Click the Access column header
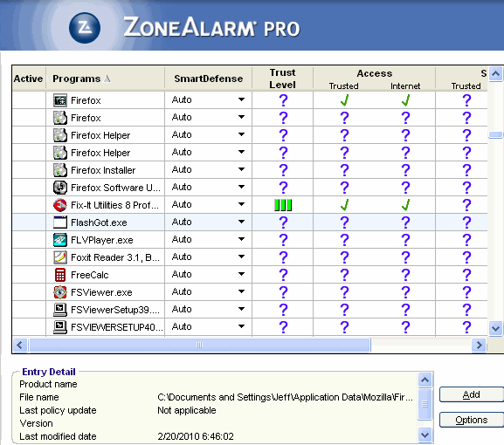The height and width of the screenshot is (445, 504). pos(375,73)
